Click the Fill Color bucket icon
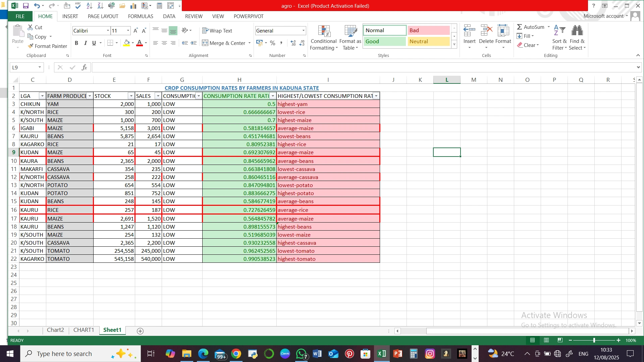644x362 pixels. tap(126, 43)
